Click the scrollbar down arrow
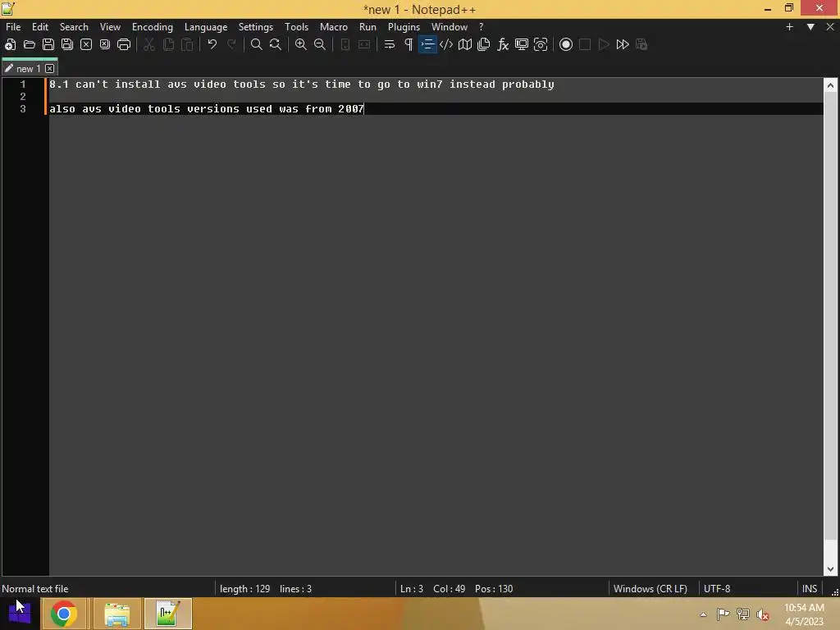The image size is (840, 630). pyautogui.click(x=830, y=569)
